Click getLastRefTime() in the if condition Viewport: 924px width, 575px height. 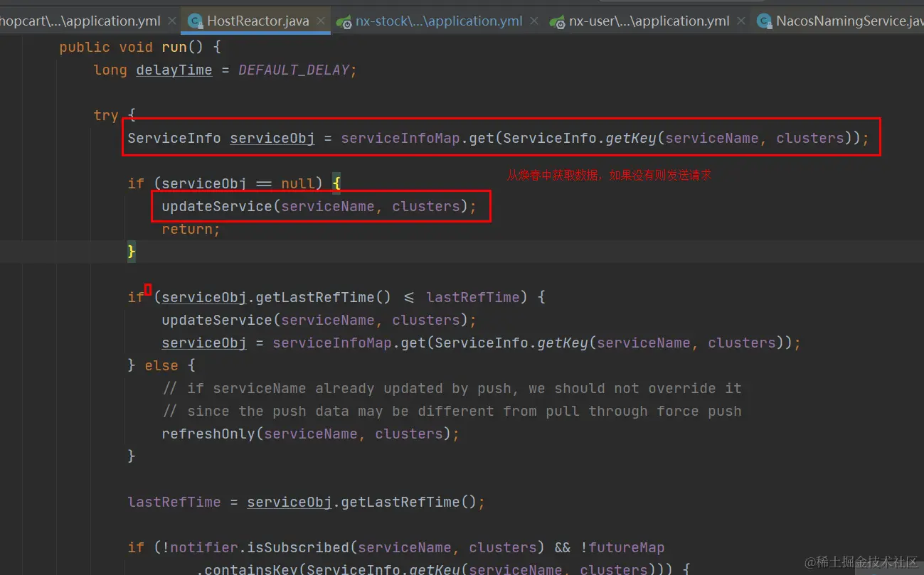point(324,297)
